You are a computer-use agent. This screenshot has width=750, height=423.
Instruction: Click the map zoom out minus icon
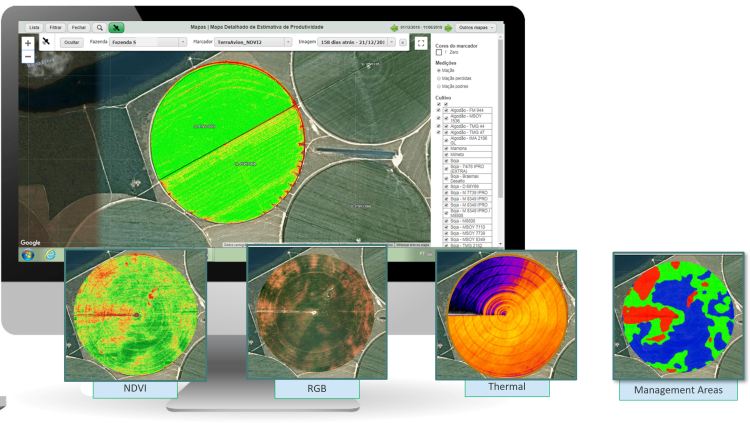27,56
